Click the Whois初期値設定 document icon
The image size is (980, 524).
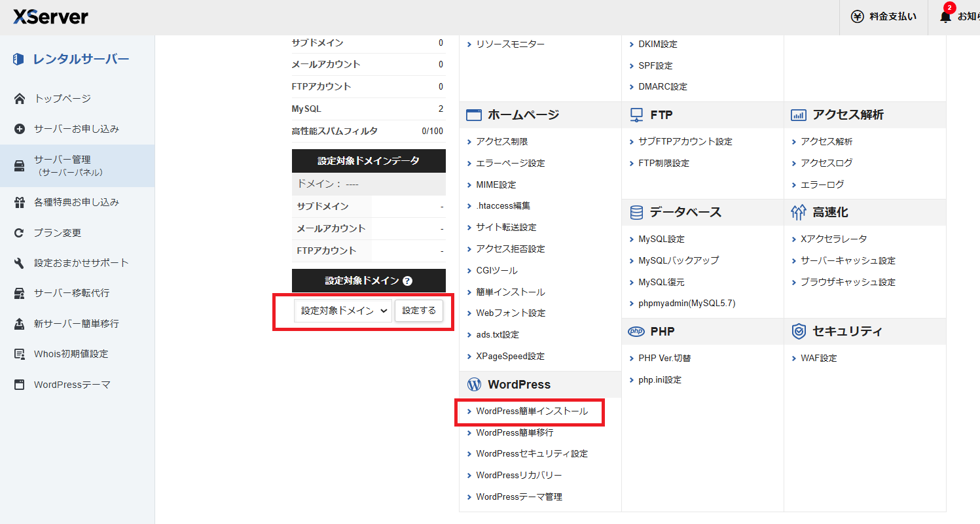(x=20, y=354)
